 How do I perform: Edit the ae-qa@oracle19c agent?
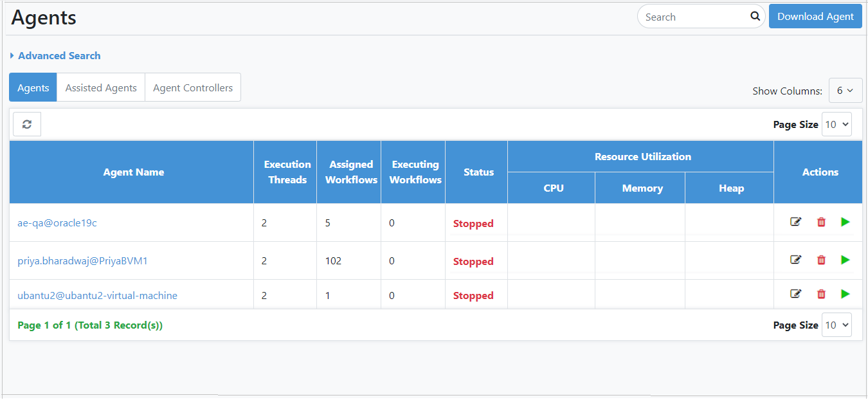(795, 222)
